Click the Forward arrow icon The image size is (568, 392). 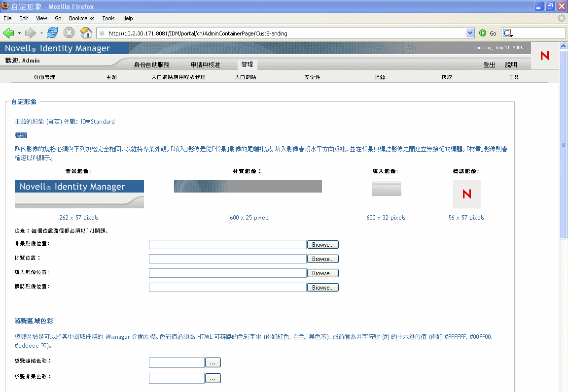tap(31, 33)
